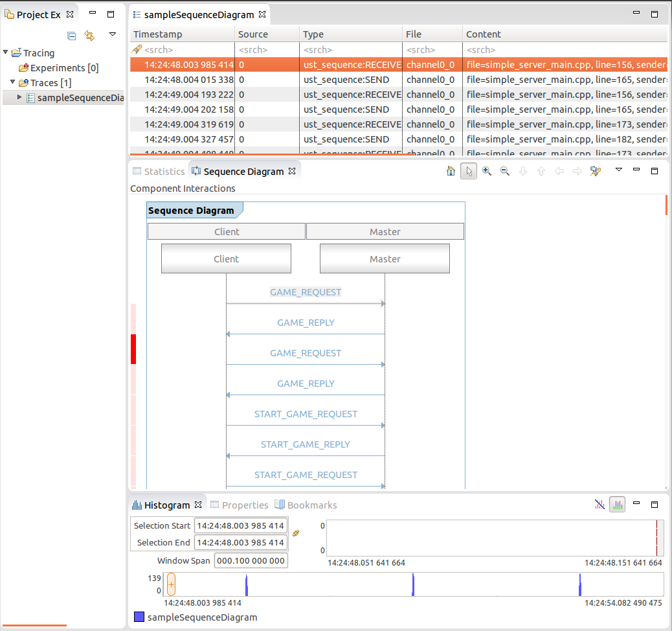The image size is (672, 631).
Task: Open the Sequence Diagram filter configuration icon
Action: pyautogui.click(x=596, y=172)
